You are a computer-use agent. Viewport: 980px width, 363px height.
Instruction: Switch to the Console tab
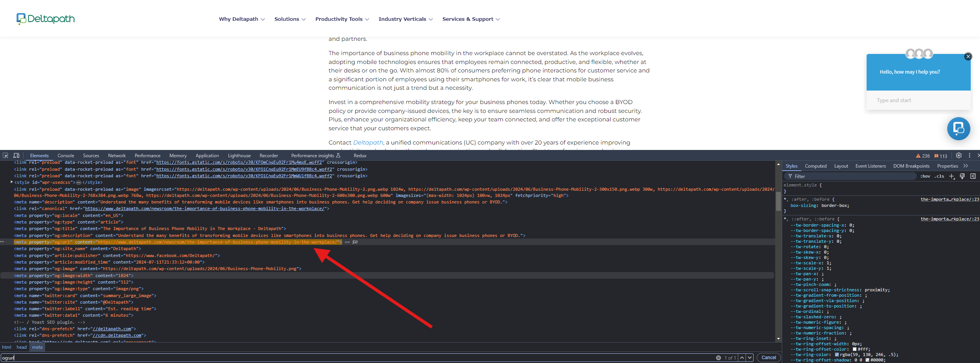pyautogui.click(x=66, y=156)
